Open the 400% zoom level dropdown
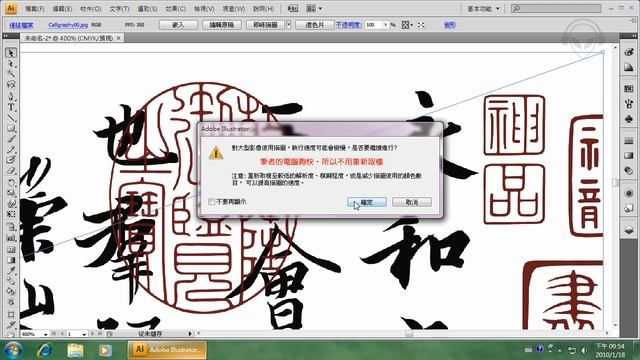The image size is (640, 360). [45, 334]
